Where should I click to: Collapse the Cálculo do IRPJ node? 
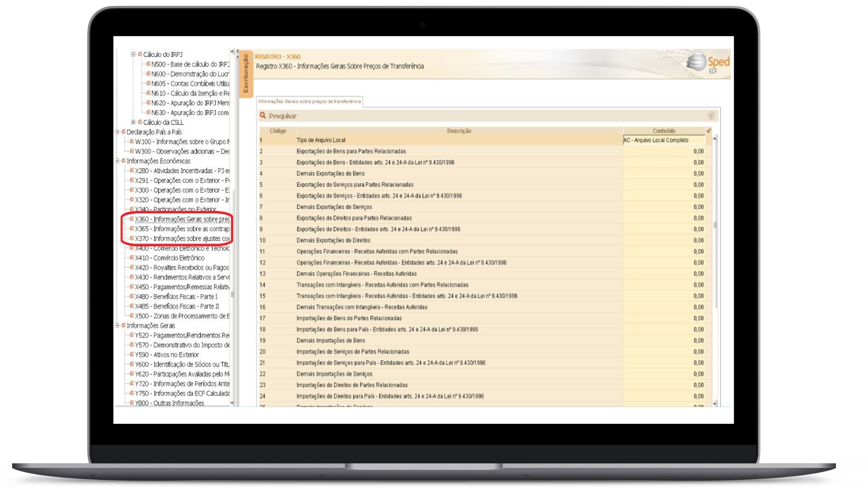(133, 54)
